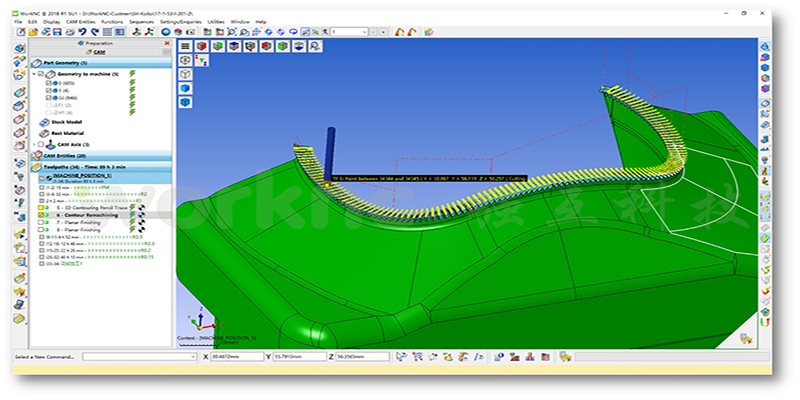Open the Display menu
This screenshot has height=400, width=800.
[52, 22]
